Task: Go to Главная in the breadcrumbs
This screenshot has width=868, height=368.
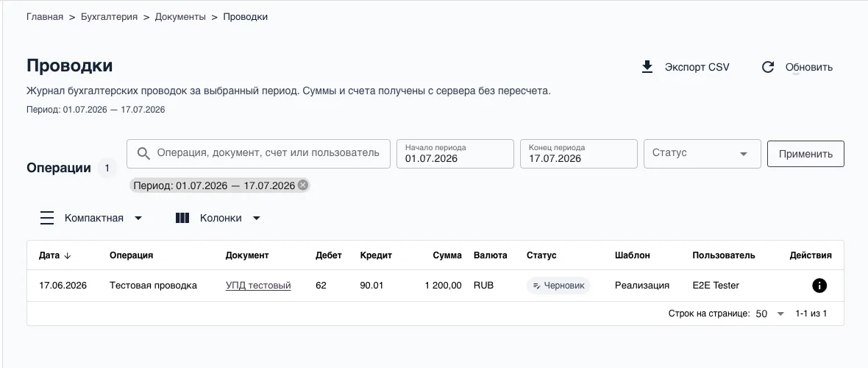Action: tap(45, 17)
